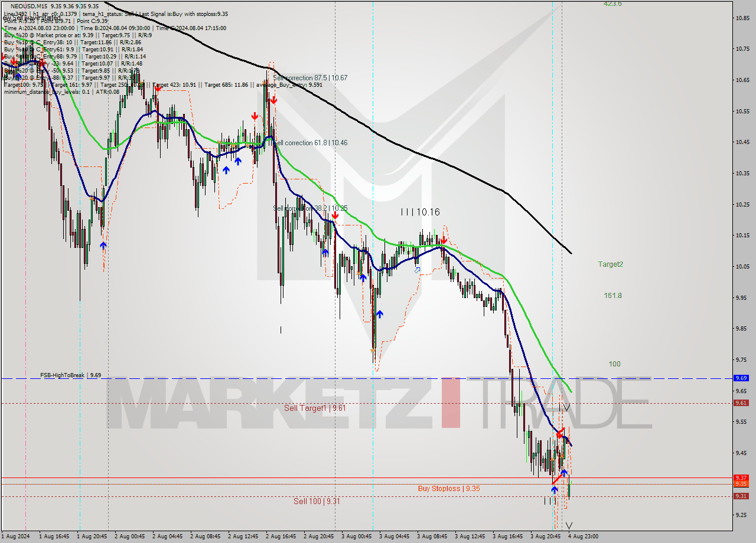Click the 4 Aug 23:00 time label

pyautogui.click(x=583, y=537)
